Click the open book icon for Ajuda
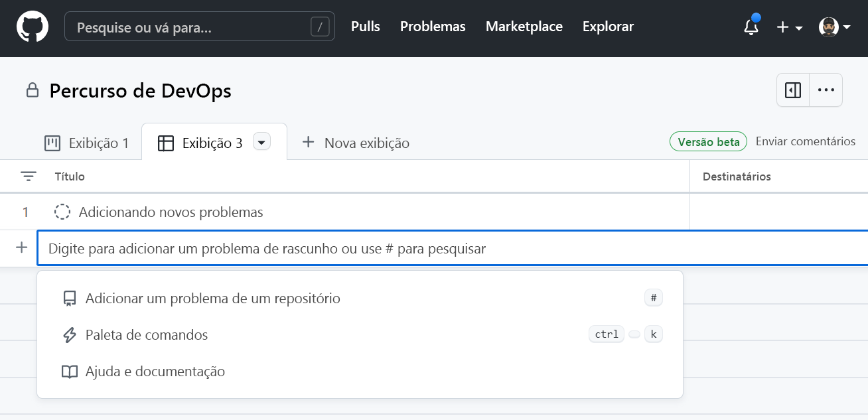Viewport: 868px width, 420px height. click(69, 371)
